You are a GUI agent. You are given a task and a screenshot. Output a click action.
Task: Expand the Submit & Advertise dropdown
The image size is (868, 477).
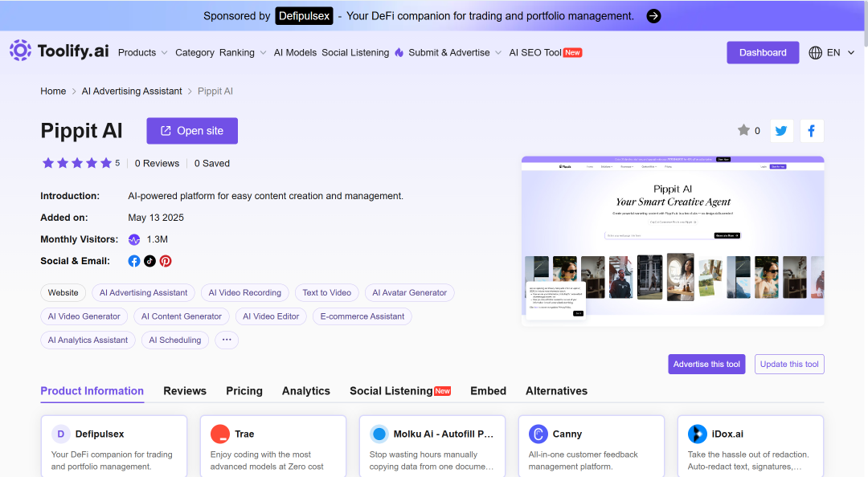(x=455, y=52)
